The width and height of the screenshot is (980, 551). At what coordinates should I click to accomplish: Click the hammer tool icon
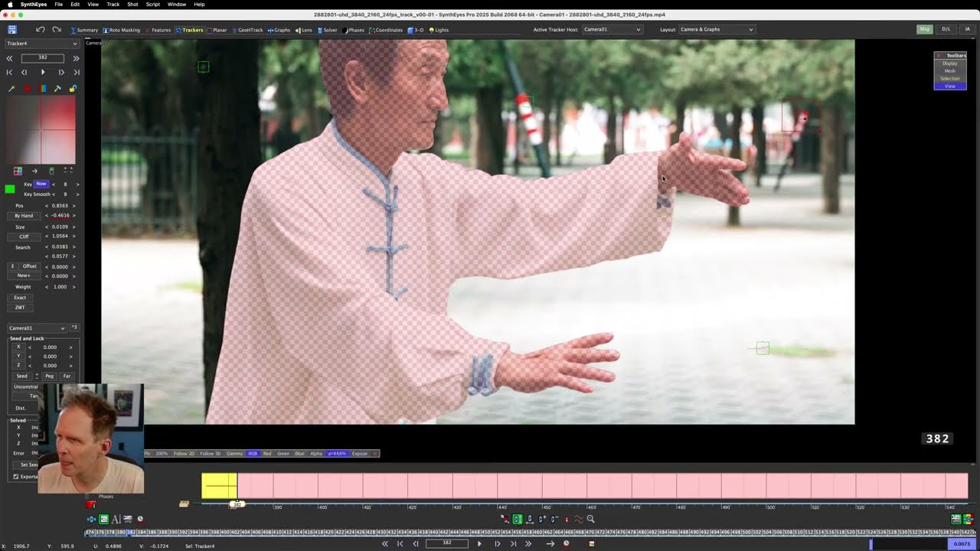pos(57,89)
